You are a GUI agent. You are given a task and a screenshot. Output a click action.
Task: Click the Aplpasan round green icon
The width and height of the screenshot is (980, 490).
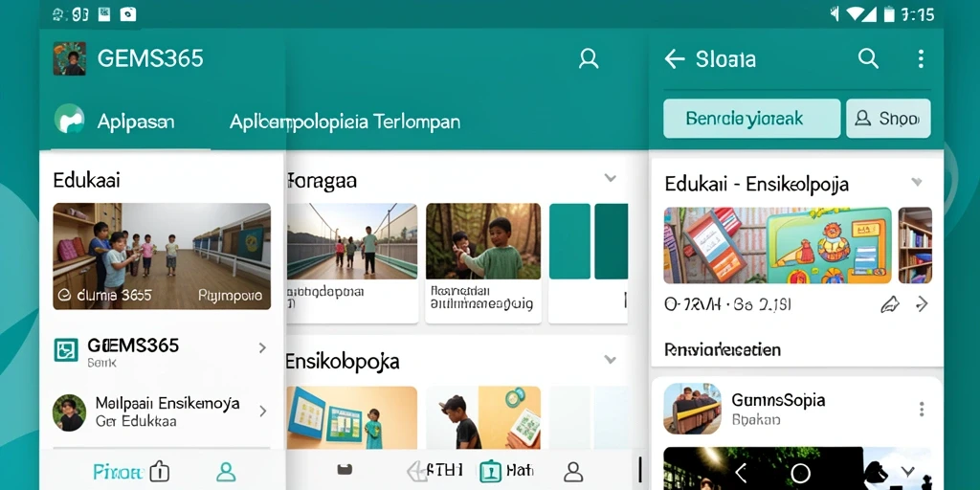(x=69, y=119)
